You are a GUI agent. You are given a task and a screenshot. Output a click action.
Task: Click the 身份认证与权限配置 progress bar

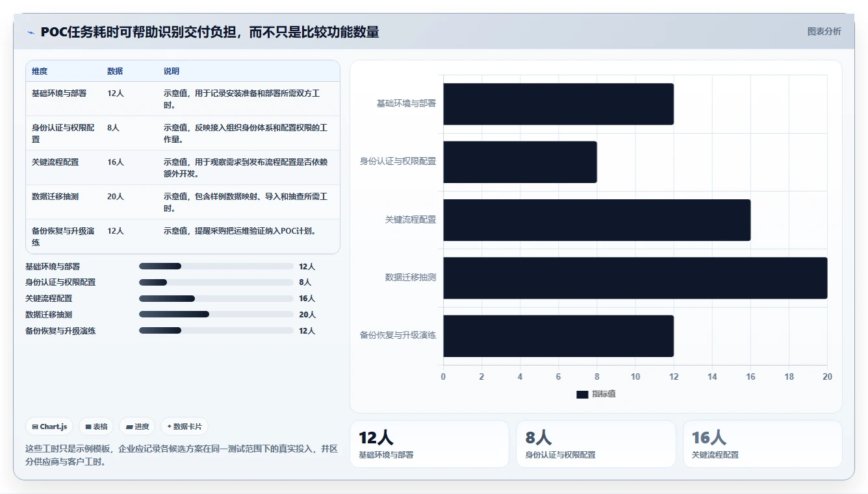pyautogui.click(x=216, y=282)
